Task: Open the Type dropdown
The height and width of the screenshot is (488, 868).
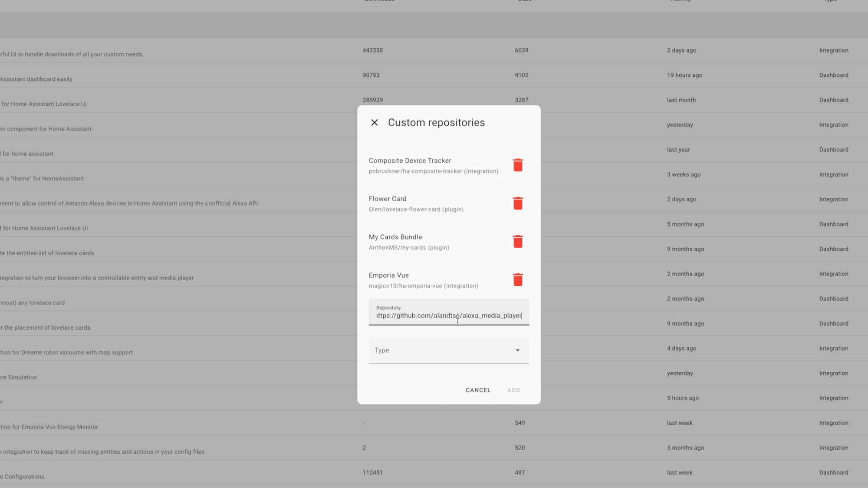Action: point(449,350)
